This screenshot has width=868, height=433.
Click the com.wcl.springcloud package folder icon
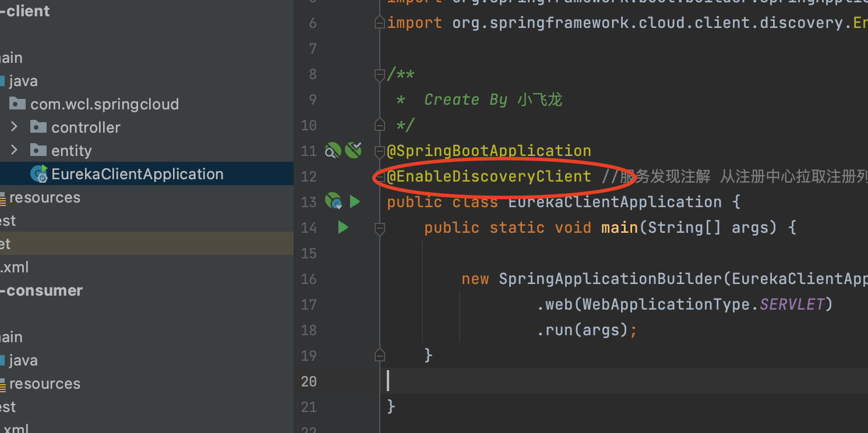coord(17,104)
